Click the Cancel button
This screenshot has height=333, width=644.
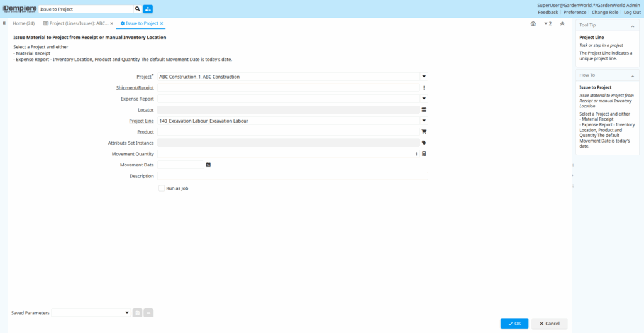point(549,324)
